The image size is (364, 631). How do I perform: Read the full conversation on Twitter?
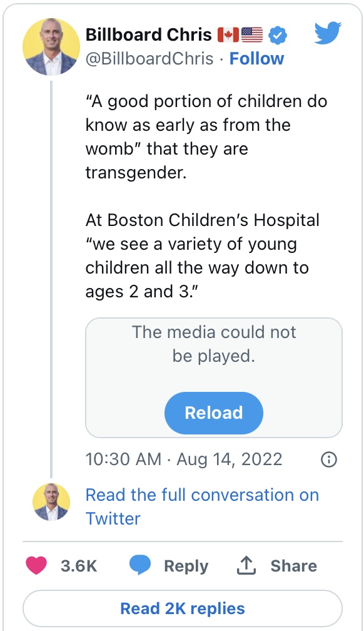[x=202, y=506]
